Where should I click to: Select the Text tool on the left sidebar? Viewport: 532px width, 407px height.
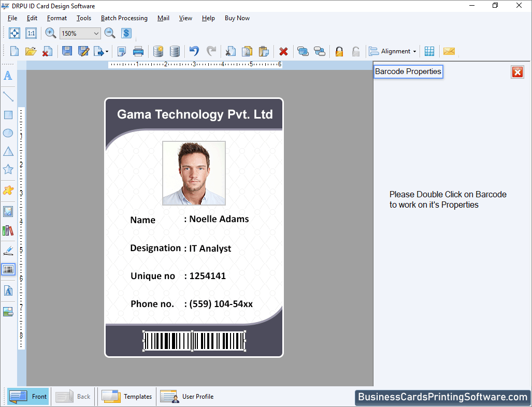(x=8, y=76)
